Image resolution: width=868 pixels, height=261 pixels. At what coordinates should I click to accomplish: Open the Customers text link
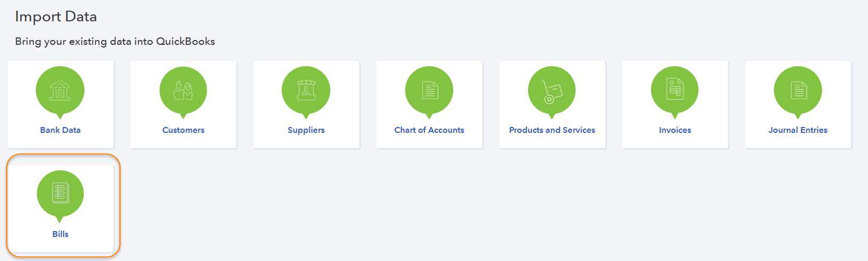[183, 130]
